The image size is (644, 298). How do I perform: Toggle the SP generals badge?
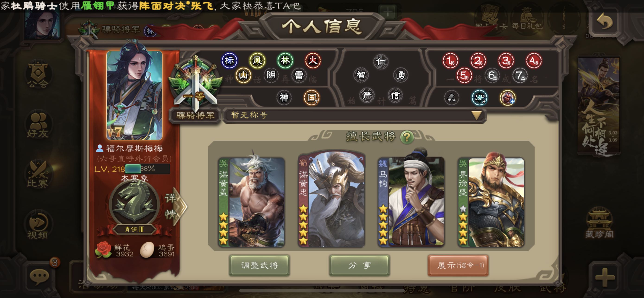click(479, 97)
